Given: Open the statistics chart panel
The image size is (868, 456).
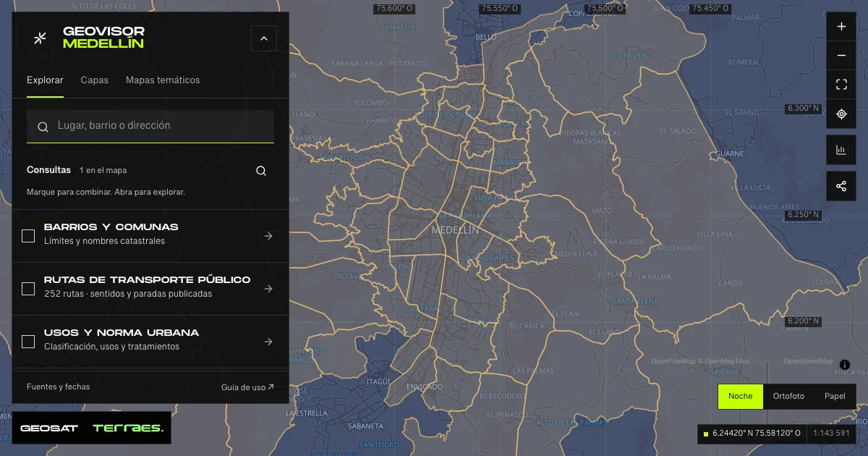Looking at the screenshot, I should coord(841,150).
